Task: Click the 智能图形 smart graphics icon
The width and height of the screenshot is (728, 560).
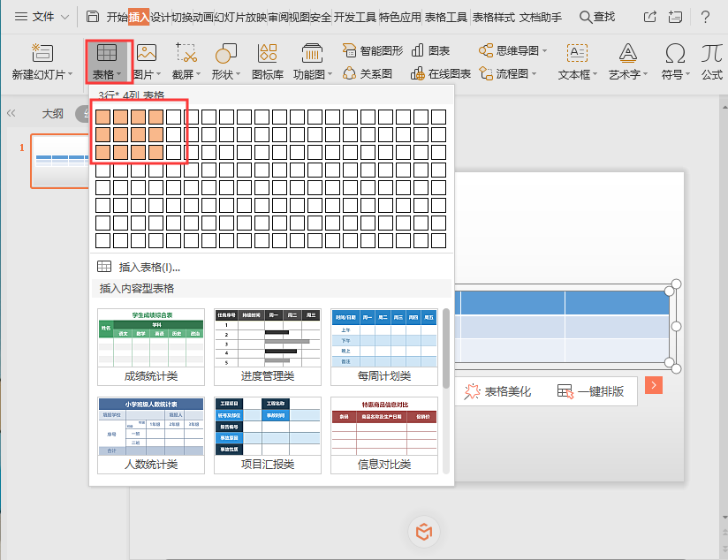Action: pyautogui.click(x=351, y=51)
